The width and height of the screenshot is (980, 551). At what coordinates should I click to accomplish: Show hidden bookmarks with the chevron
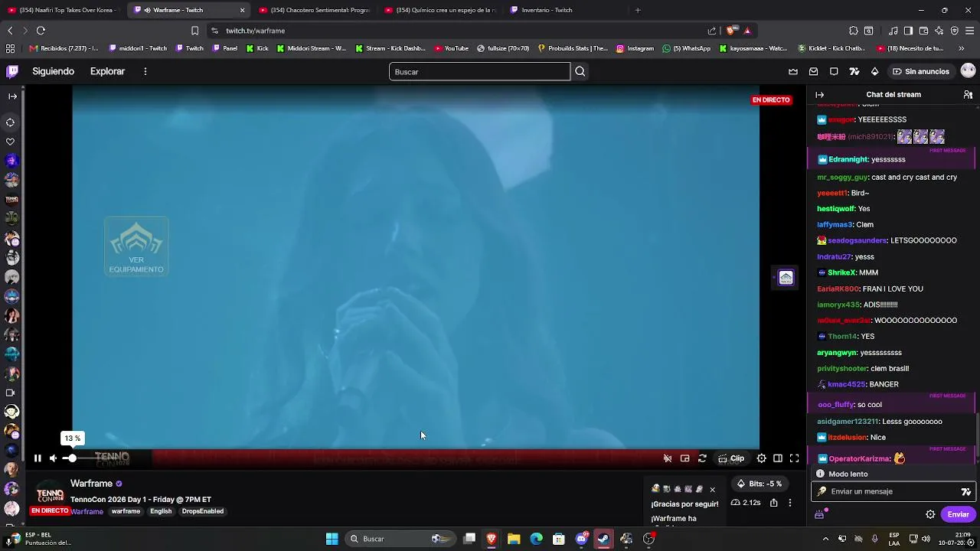(962, 48)
